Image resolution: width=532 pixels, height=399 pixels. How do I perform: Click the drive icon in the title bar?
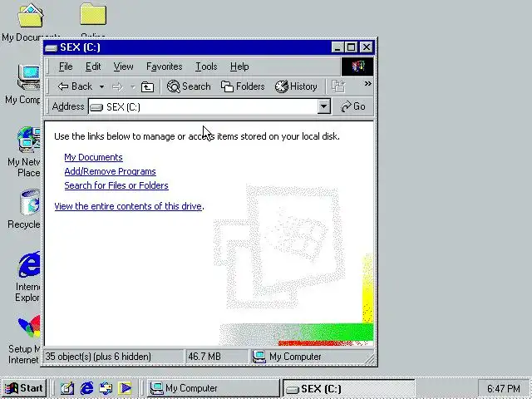(x=51, y=48)
